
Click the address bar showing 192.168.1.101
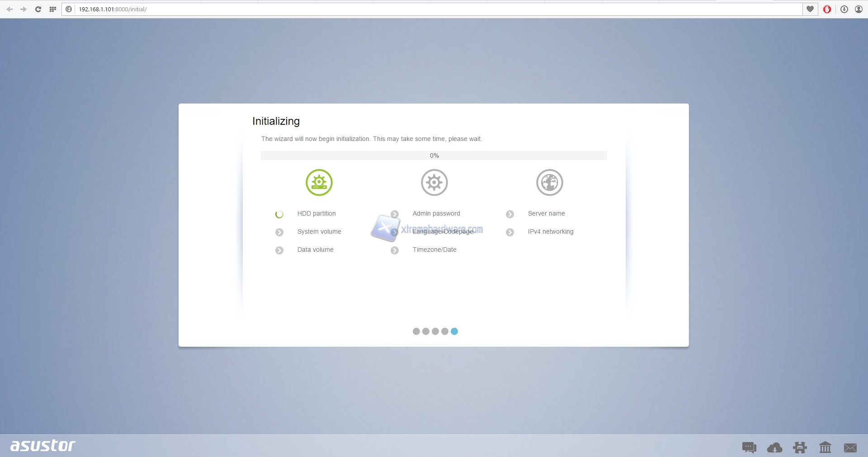pyautogui.click(x=407, y=9)
